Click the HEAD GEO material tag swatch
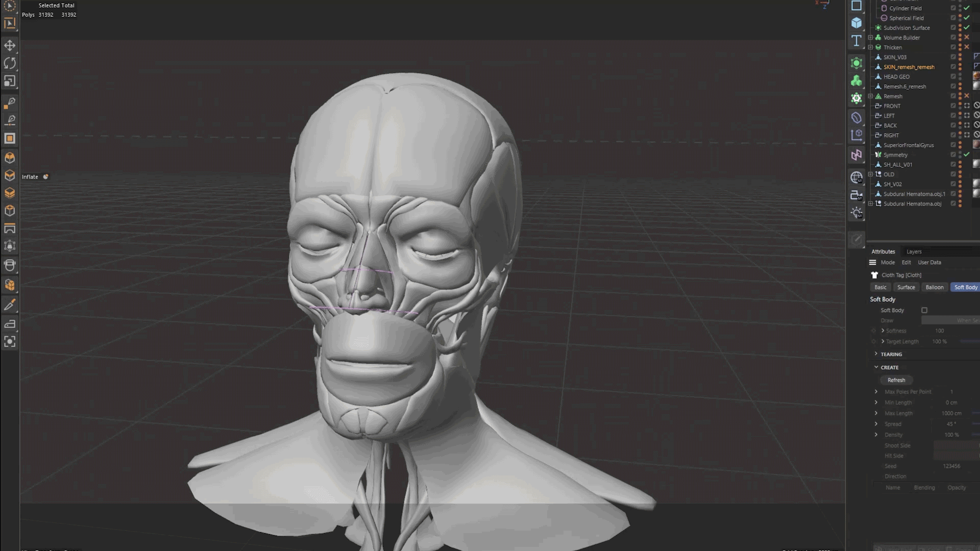 976,77
